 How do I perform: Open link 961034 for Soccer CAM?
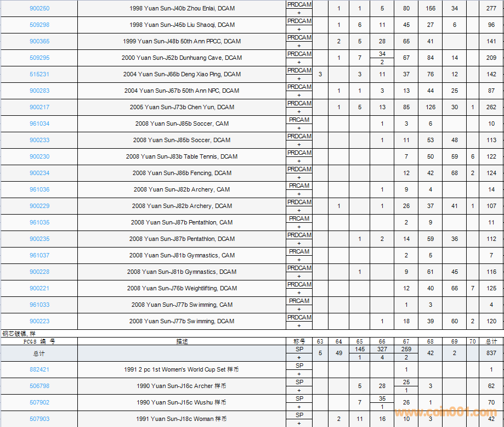[39, 123]
